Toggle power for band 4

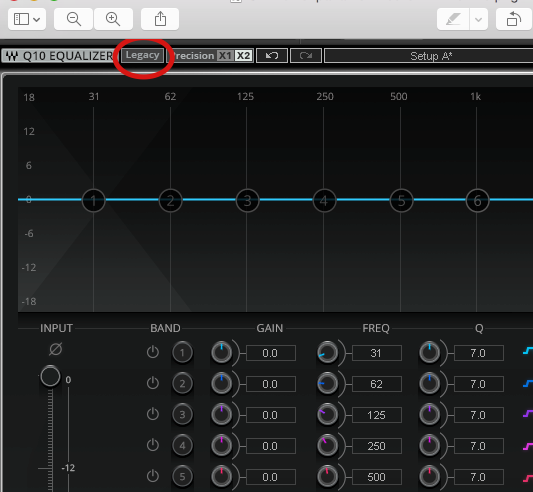[x=153, y=445]
